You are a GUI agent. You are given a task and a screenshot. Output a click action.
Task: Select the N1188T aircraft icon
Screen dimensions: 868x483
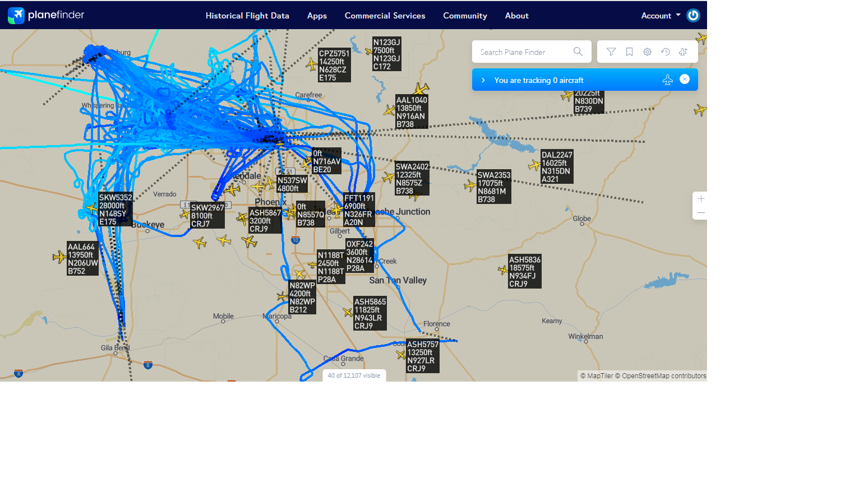(x=312, y=264)
